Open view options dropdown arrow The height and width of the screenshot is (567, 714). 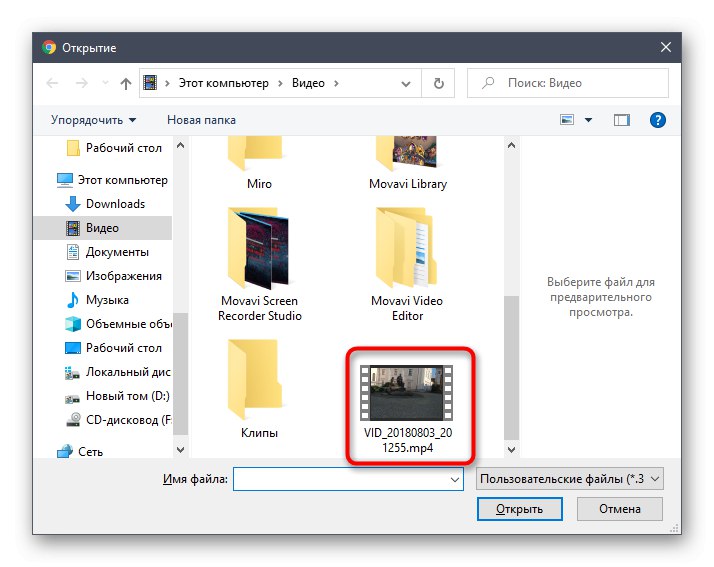(x=588, y=120)
